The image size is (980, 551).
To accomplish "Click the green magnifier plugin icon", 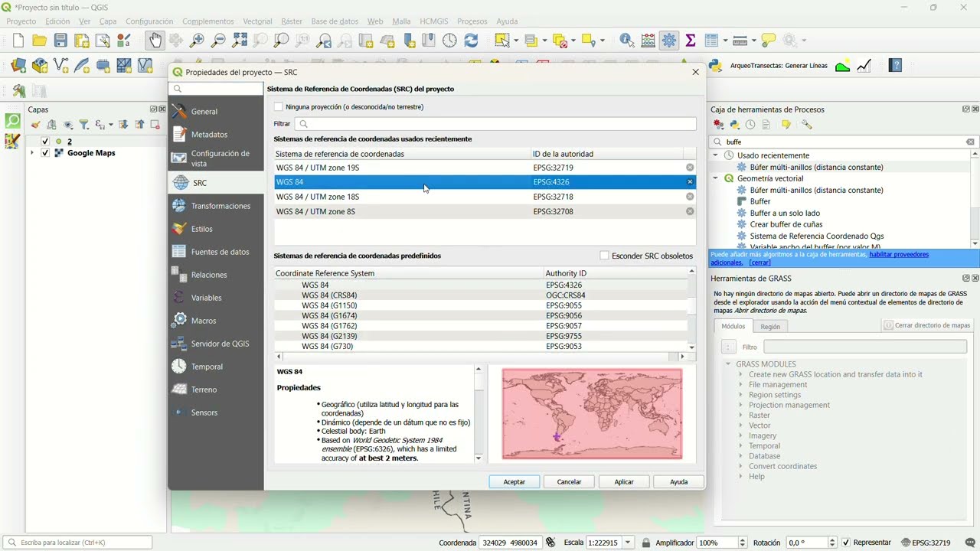I will [12, 121].
